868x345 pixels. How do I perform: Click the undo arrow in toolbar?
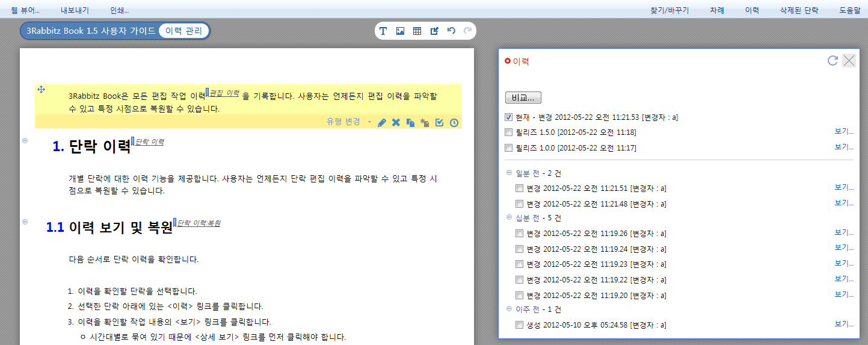pyautogui.click(x=451, y=31)
